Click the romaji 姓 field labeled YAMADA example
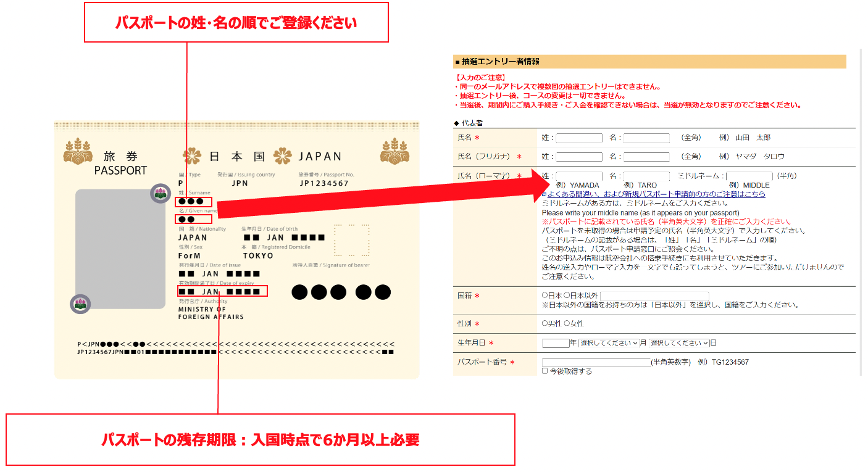Image resolution: width=868 pixels, height=472 pixels. tap(578, 176)
